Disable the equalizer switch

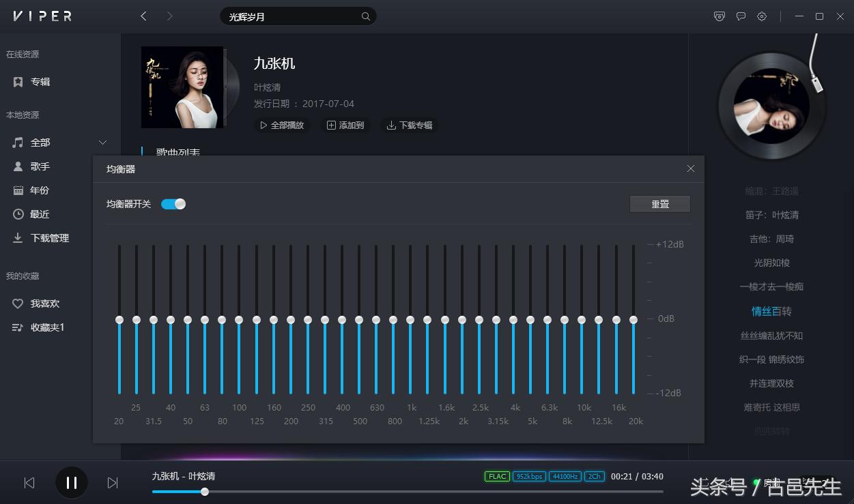[173, 203]
